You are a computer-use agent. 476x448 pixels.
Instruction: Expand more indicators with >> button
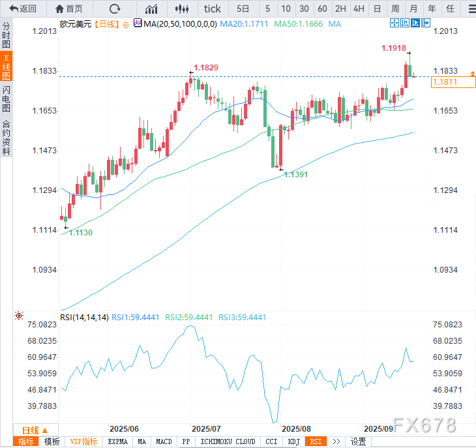pos(336,441)
